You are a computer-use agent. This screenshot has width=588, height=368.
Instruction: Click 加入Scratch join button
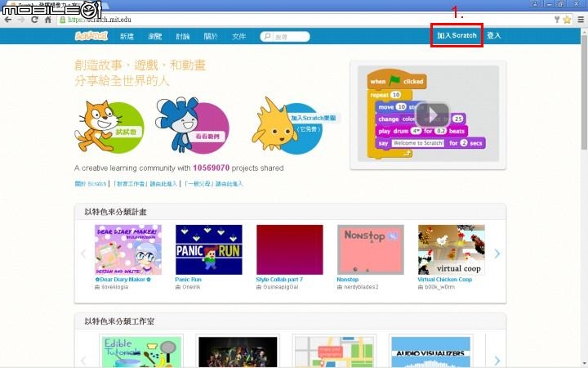click(457, 35)
